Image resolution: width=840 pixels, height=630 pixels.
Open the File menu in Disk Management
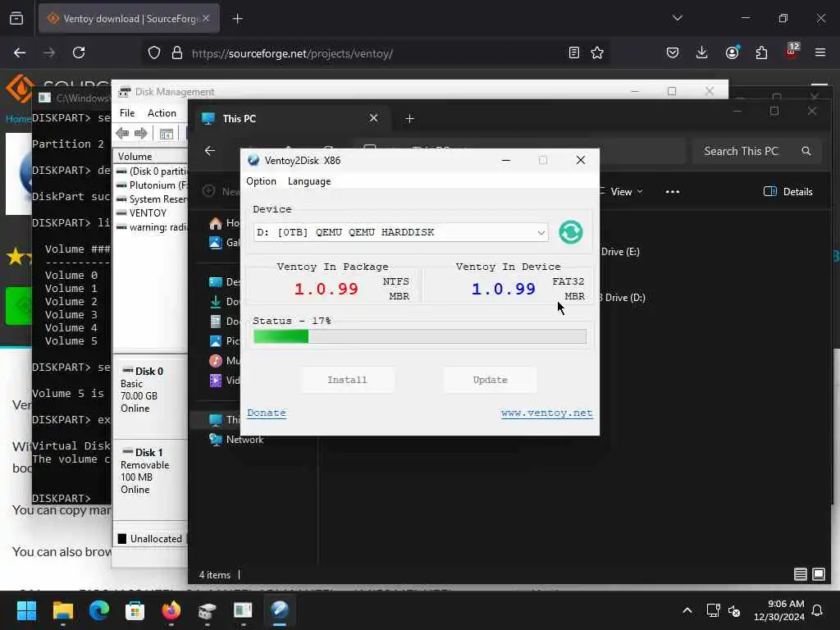tap(127, 113)
